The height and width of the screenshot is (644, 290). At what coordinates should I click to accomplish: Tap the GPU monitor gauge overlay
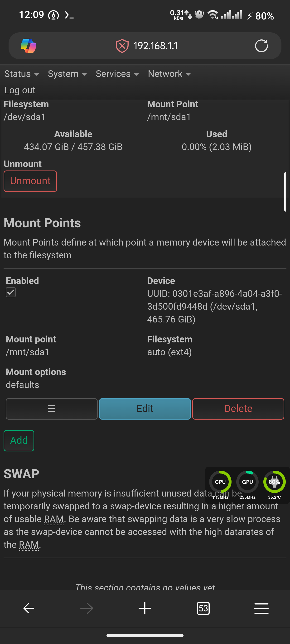pyautogui.click(x=247, y=484)
